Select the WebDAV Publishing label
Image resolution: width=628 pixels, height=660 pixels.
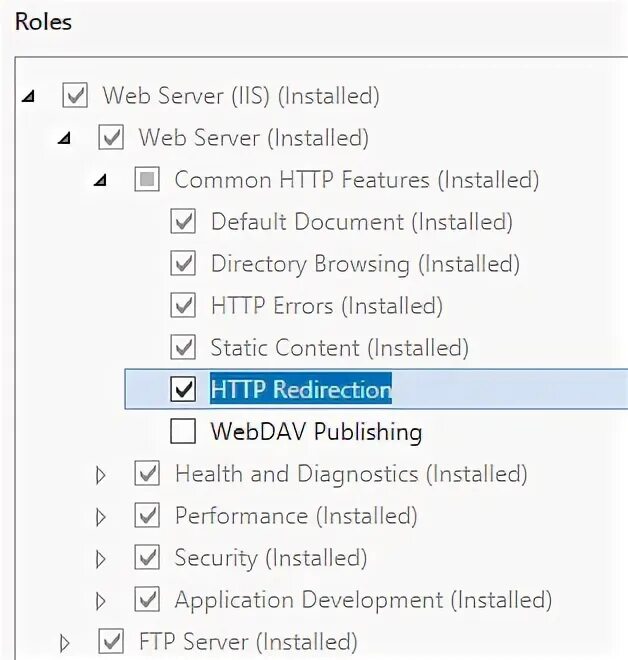[x=316, y=432]
